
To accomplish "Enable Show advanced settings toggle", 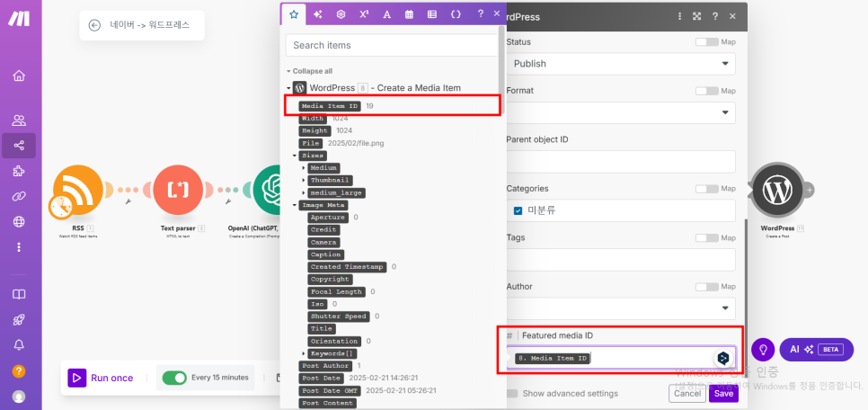I will (x=511, y=394).
